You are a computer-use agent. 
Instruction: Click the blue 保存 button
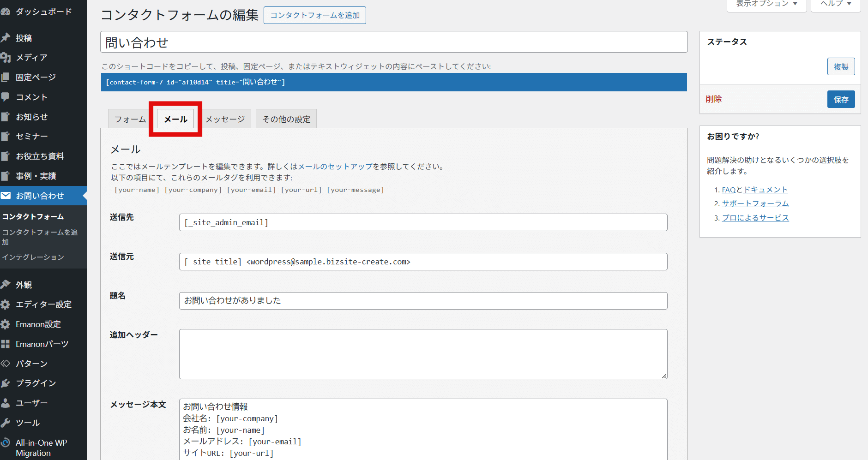(x=841, y=99)
